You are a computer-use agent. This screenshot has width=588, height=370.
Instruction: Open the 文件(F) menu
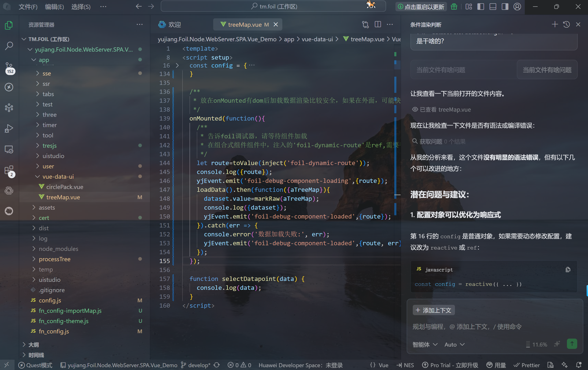[28, 7]
